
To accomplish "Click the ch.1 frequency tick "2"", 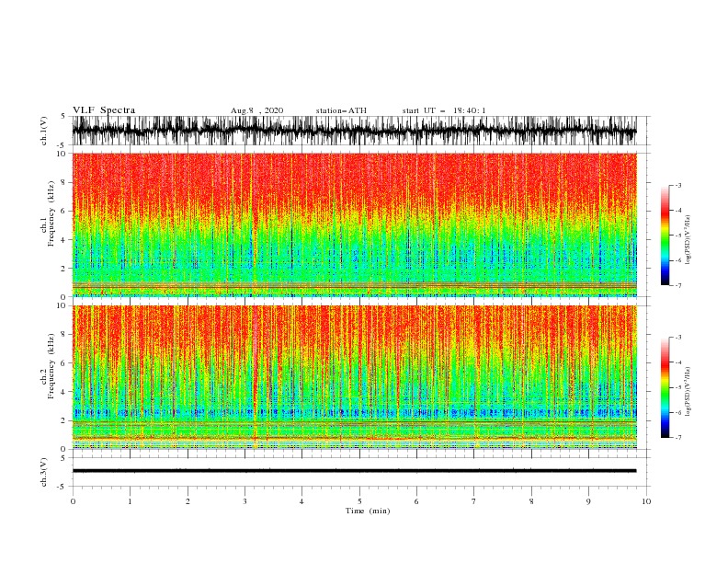I will tap(64, 269).
